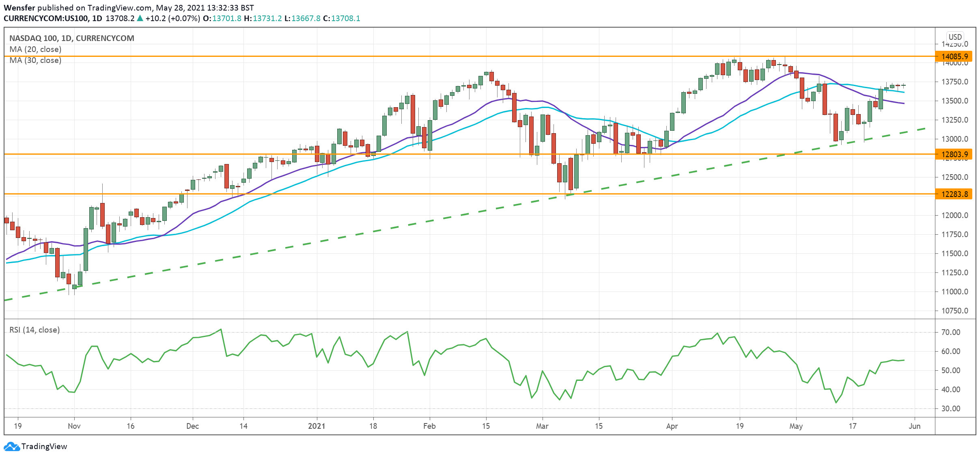Screen dimensions: 980x458
Task: Click the green up-triangle price change icon
Action: tap(140, 18)
